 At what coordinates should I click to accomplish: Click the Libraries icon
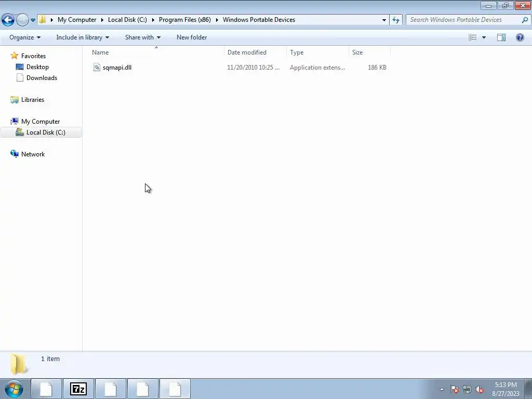pos(14,99)
